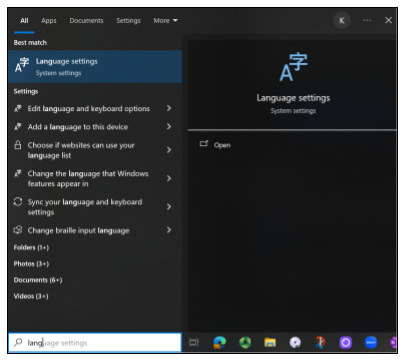Select the All search tab

tap(24, 21)
